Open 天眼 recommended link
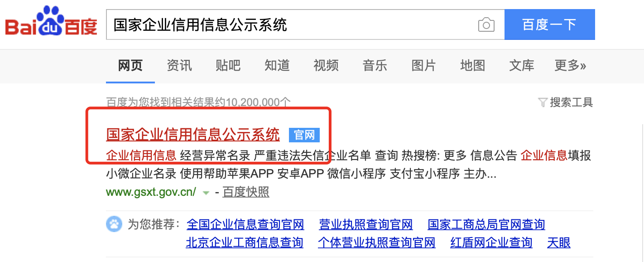 [x=558, y=243]
